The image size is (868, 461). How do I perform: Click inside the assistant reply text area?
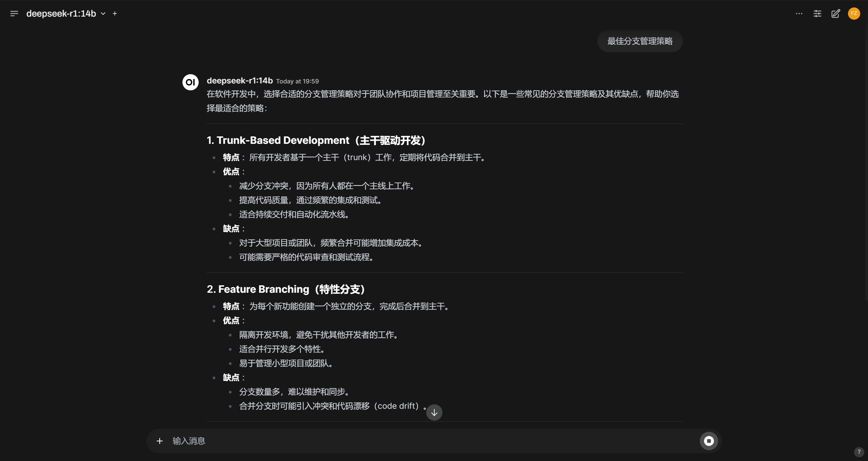click(441, 102)
